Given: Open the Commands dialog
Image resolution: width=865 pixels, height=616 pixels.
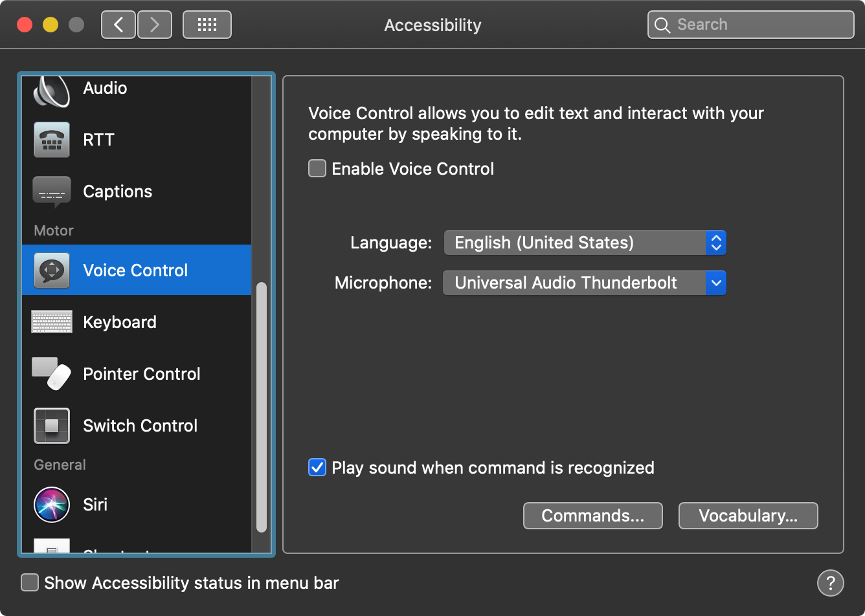Looking at the screenshot, I should [x=592, y=516].
